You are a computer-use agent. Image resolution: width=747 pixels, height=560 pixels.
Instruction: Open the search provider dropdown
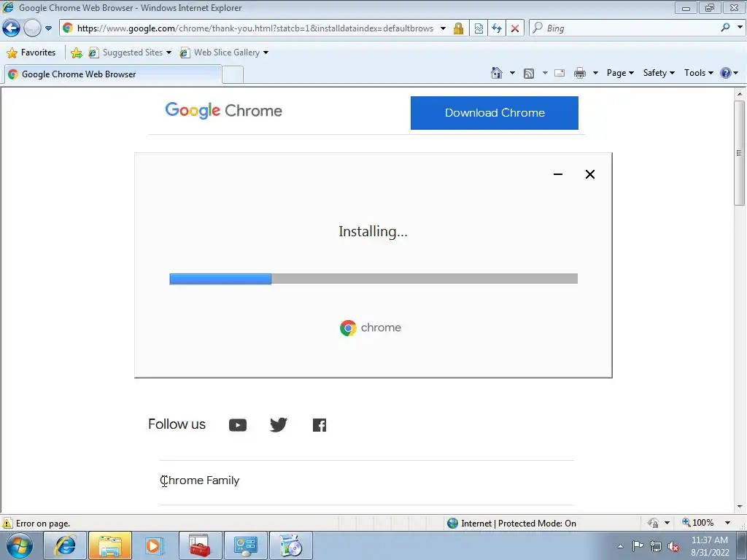pos(740,28)
